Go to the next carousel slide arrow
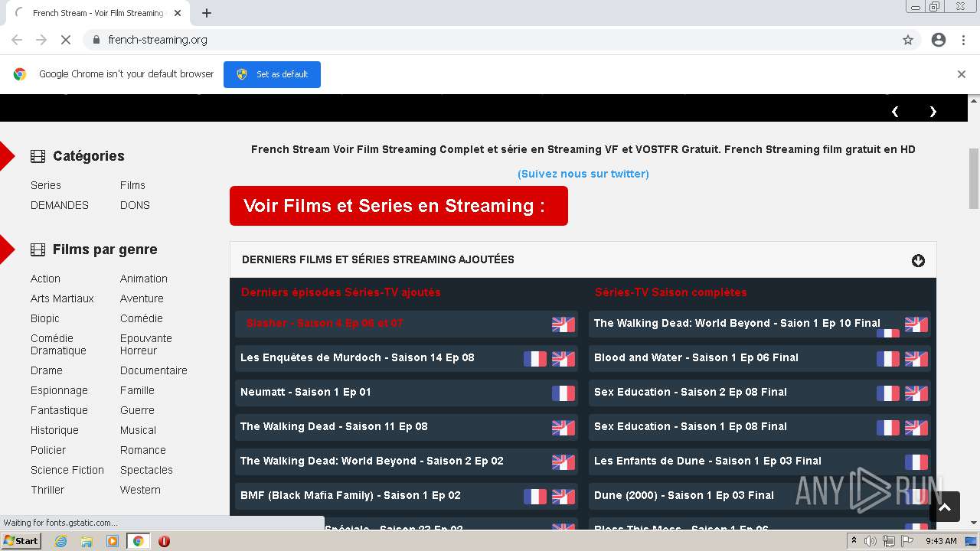The image size is (980, 551). (933, 112)
